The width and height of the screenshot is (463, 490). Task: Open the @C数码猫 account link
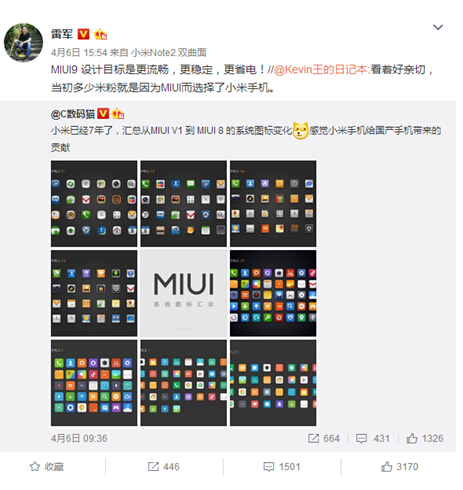(x=73, y=114)
